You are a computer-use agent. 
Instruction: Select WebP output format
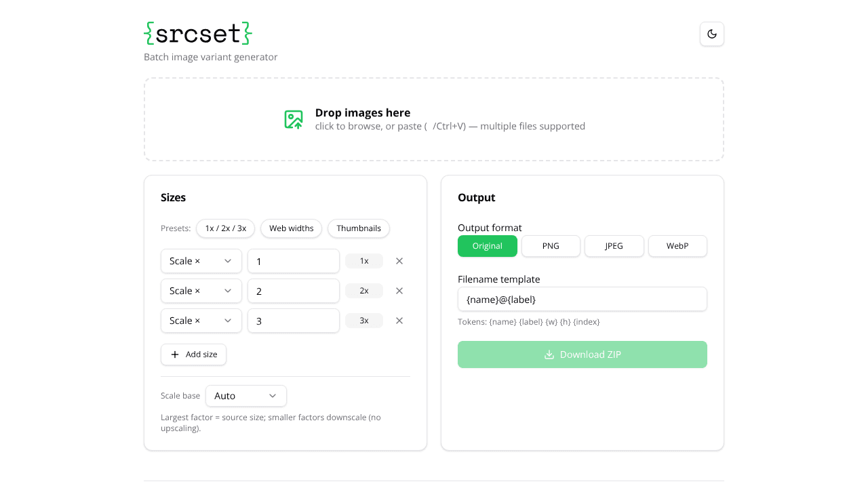(677, 246)
